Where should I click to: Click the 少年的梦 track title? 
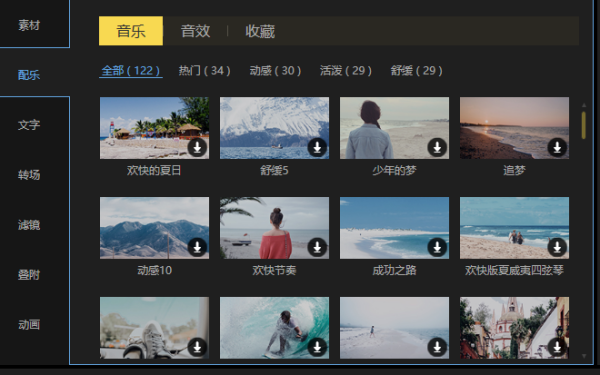[x=395, y=170]
